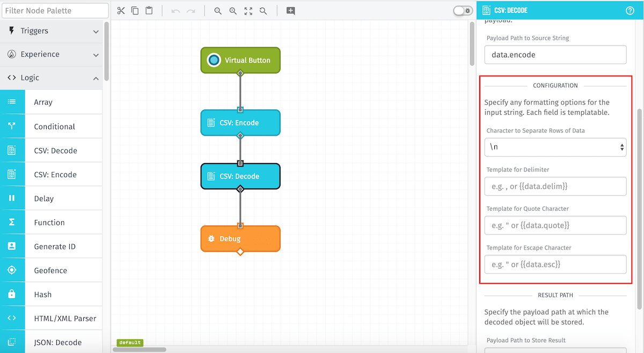Select the JSON: Decode node icon

click(x=12, y=342)
